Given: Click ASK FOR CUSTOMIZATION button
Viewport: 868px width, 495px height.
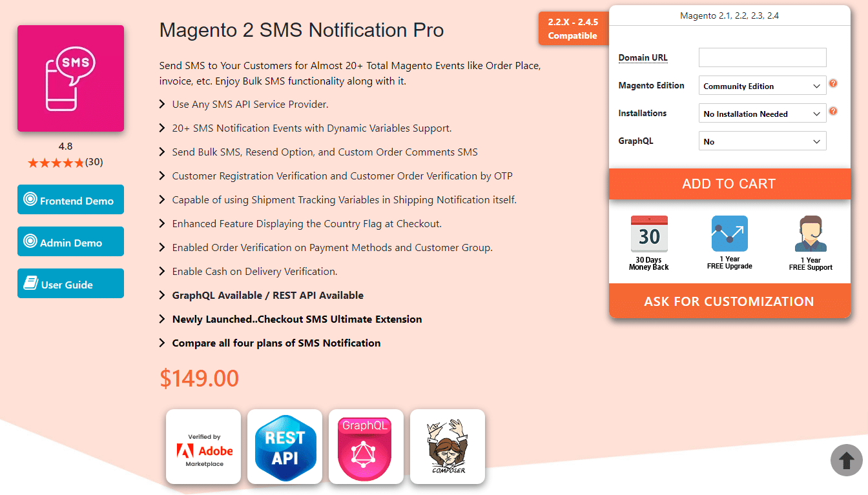Looking at the screenshot, I should point(730,301).
